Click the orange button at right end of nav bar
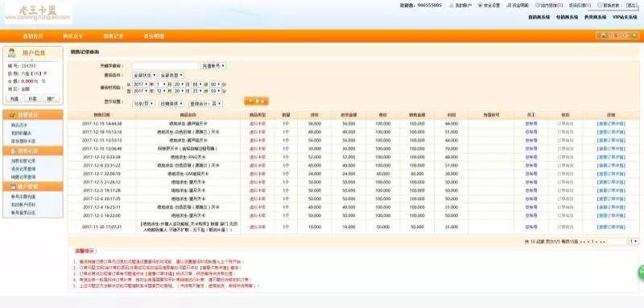Viewport: 644px width, 308px height. coord(617,35)
